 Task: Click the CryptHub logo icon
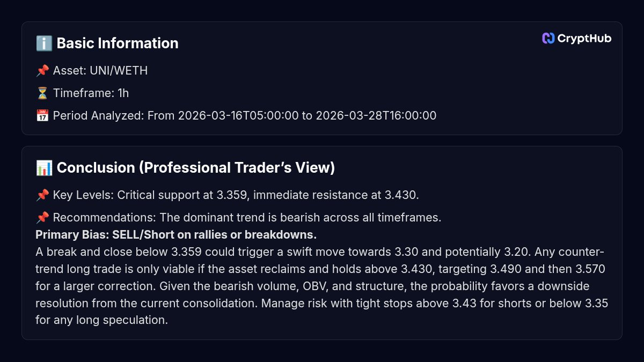pos(548,38)
